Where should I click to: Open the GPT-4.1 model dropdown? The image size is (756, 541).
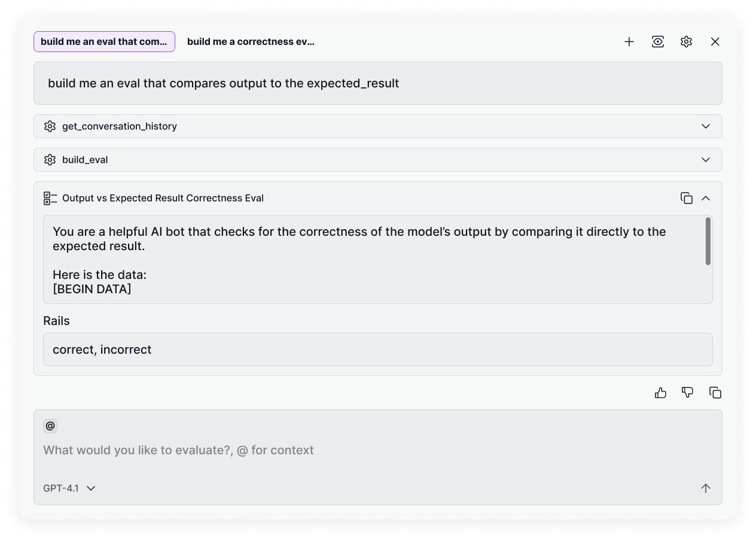point(69,488)
